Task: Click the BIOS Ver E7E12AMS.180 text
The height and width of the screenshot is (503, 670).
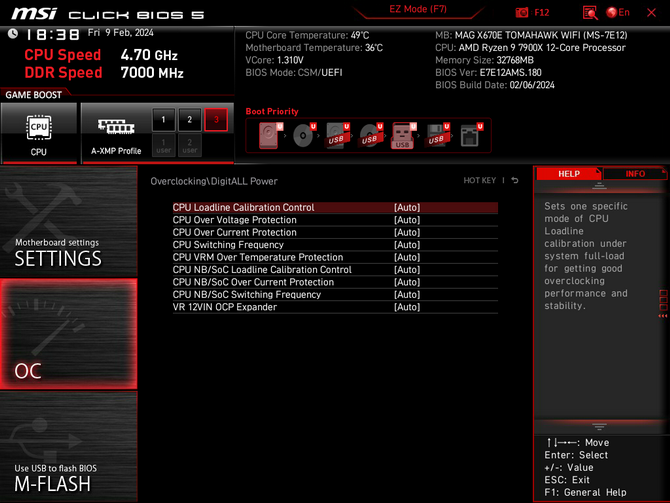Action: click(x=488, y=73)
